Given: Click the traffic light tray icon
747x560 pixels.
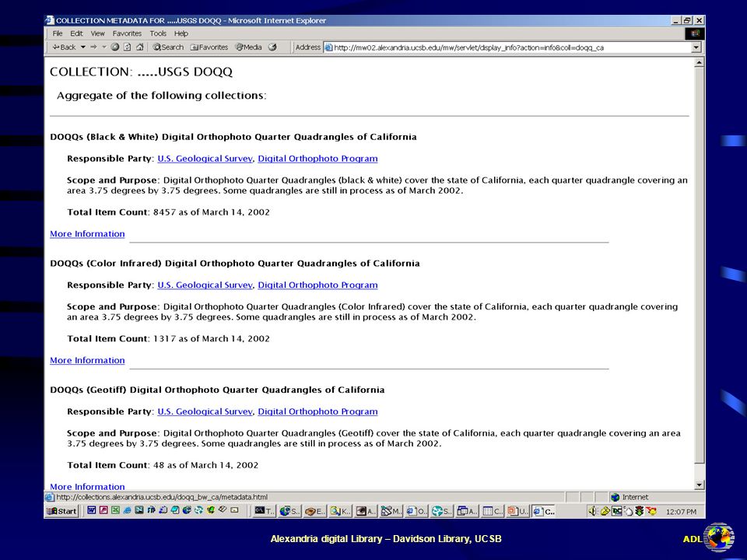Looking at the screenshot, I should tap(640, 511).
